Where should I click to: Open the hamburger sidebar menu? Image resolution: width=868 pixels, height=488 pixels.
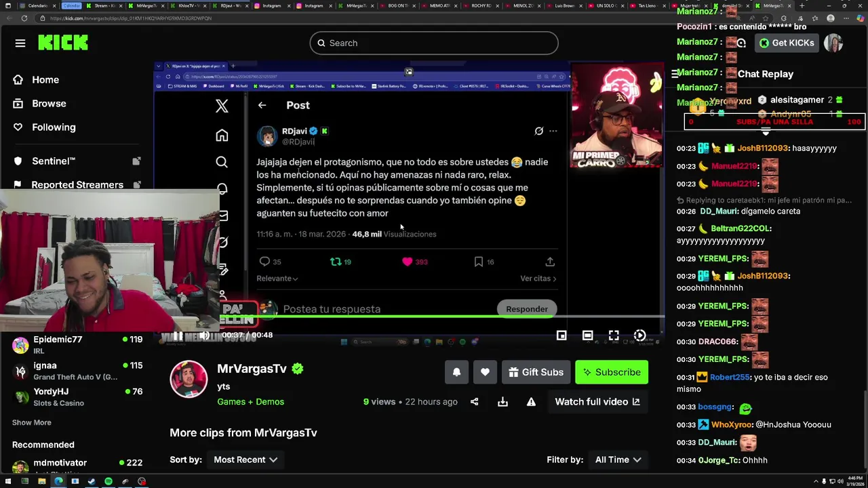20,43
